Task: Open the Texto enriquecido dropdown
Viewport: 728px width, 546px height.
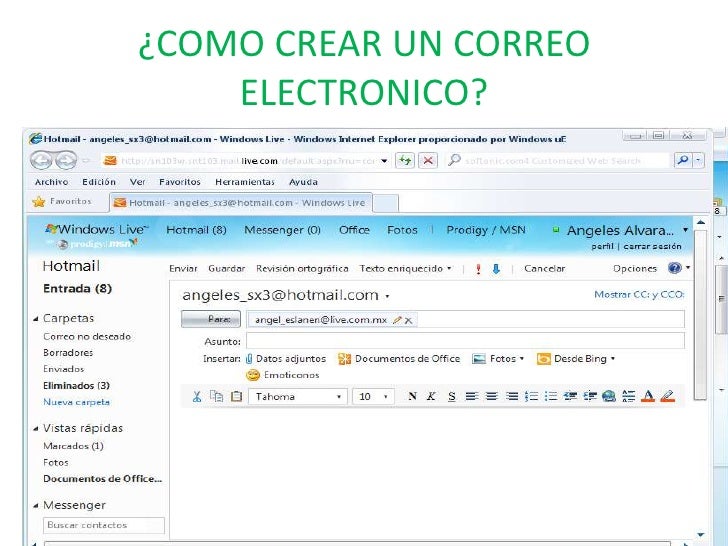Action: (x=405, y=268)
